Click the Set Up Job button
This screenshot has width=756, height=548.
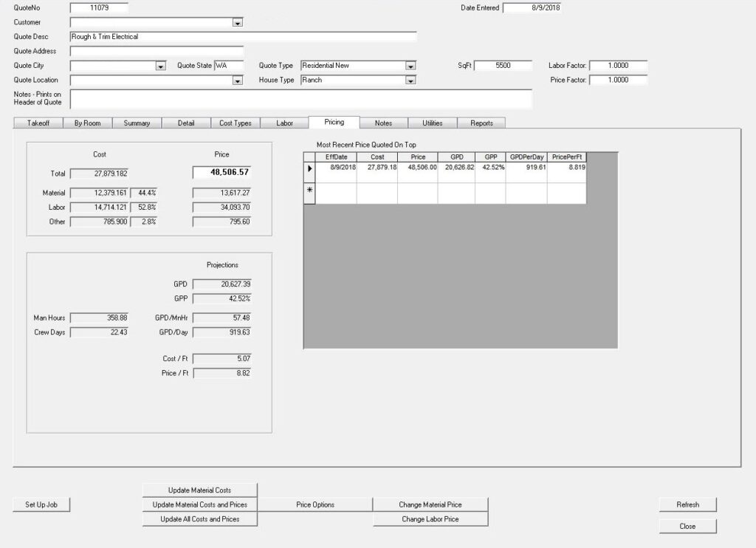click(x=41, y=505)
